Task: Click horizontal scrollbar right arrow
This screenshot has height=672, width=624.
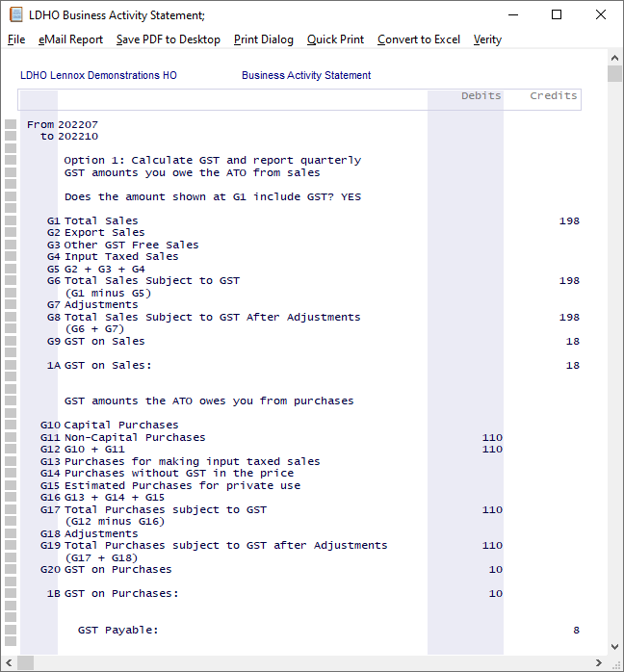Action: (599, 662)
